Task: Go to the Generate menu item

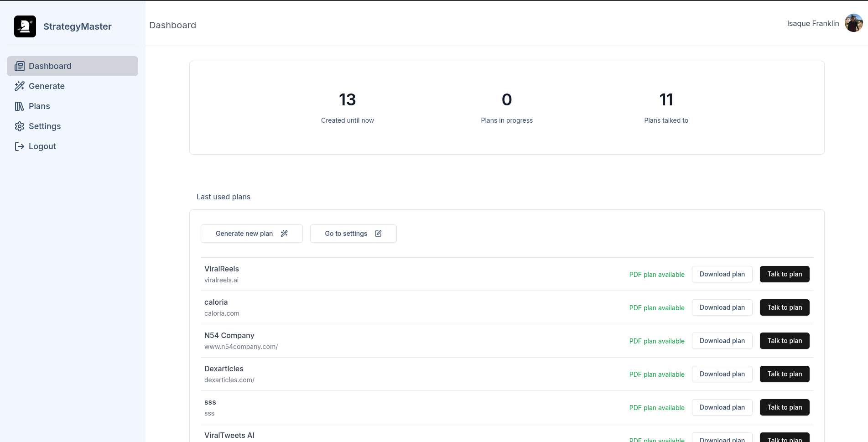Action: [73, 86]
